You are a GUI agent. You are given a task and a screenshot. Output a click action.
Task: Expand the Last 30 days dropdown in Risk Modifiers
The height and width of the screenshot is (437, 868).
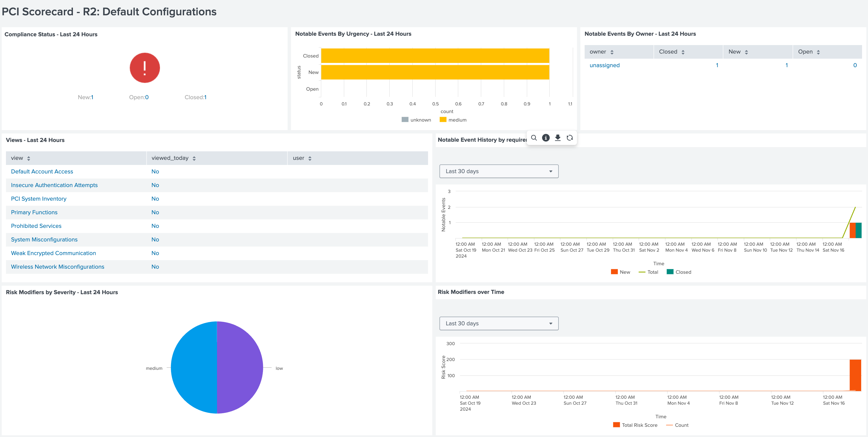[498, 324]
